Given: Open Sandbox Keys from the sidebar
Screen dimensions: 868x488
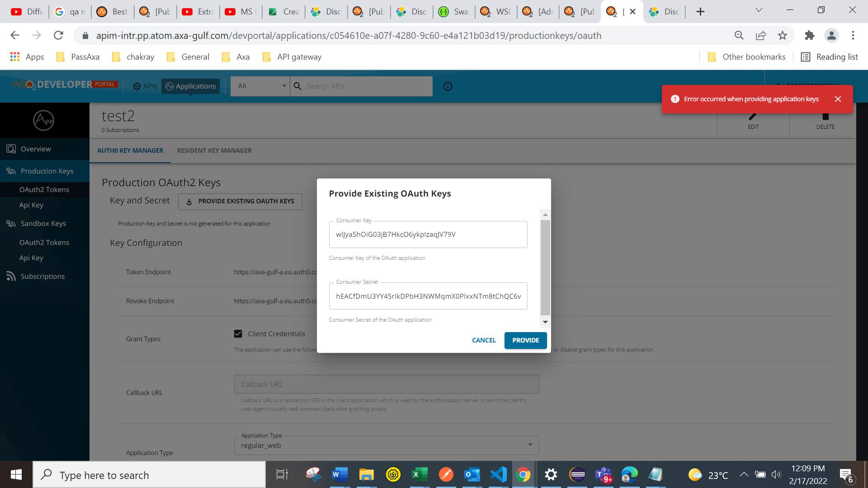Looking at the screenshot, I should coord(42,223).
